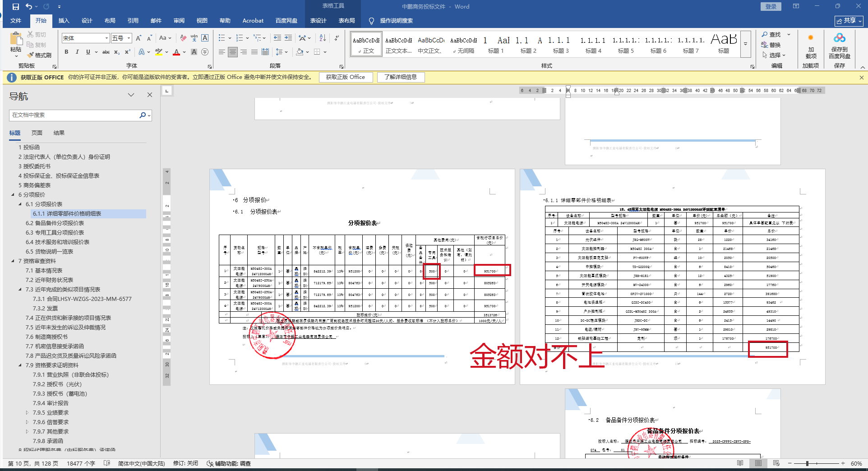Apply the character border icon

205,38
